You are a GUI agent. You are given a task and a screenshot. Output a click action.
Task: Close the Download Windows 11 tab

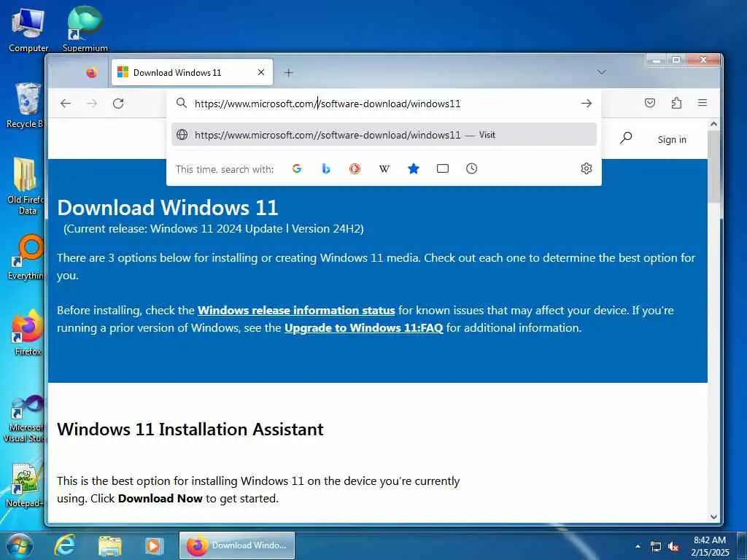[261, 72]
